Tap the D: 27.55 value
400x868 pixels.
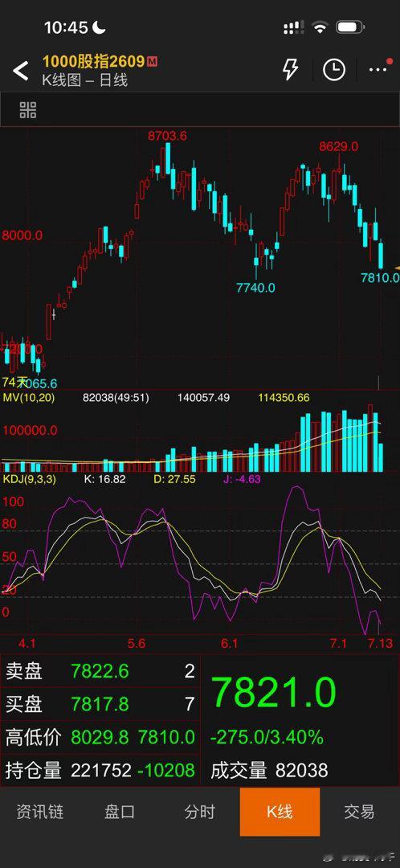coord(174,479)
